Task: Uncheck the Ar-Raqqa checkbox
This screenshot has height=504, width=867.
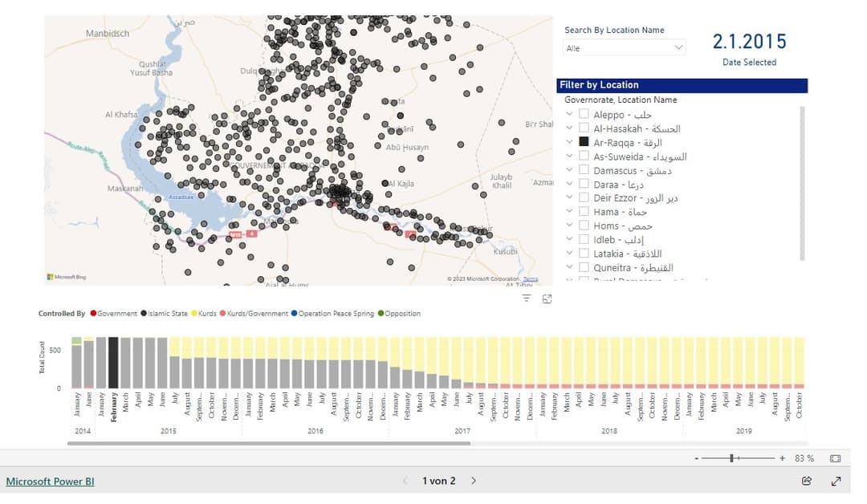Action: pos(584,141)
